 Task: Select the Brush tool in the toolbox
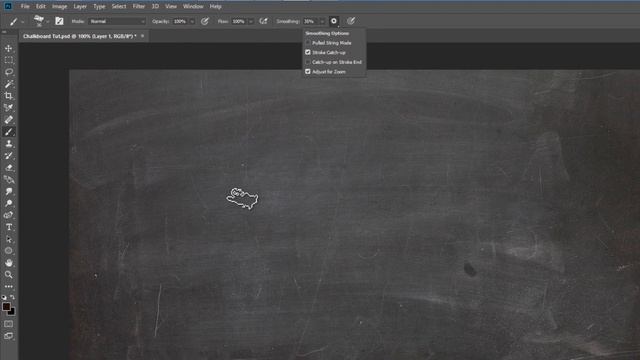9,131
